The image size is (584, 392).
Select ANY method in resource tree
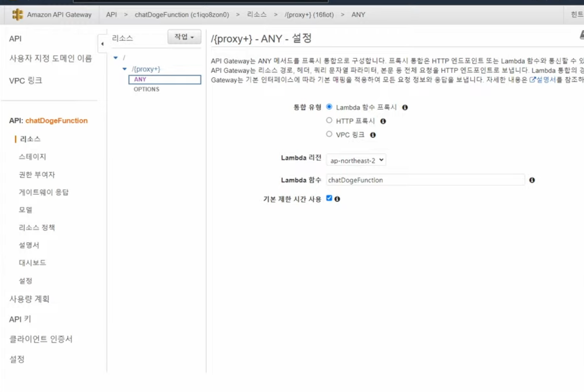(x=165, y=79)
